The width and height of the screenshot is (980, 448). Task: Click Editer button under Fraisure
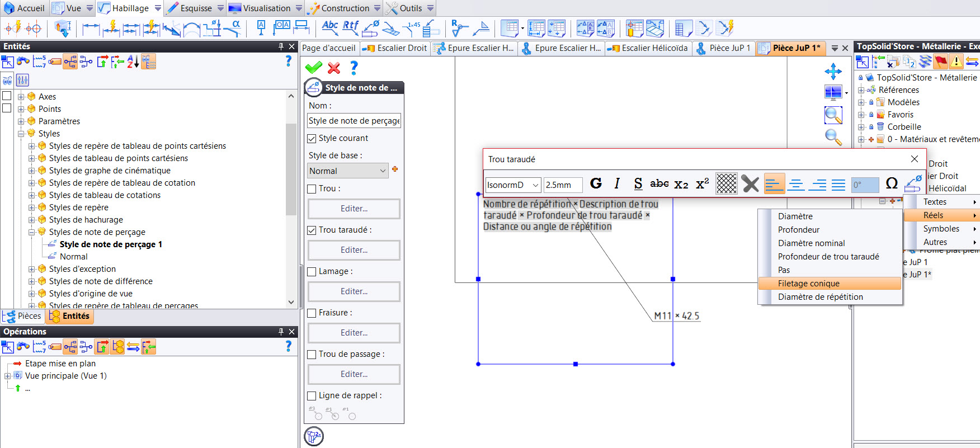pos(354,333)
